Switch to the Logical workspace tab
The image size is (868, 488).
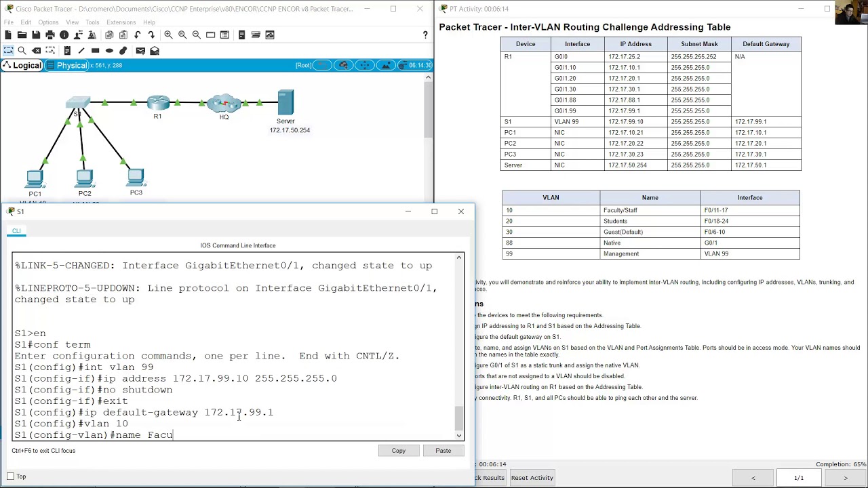[22, 66]
